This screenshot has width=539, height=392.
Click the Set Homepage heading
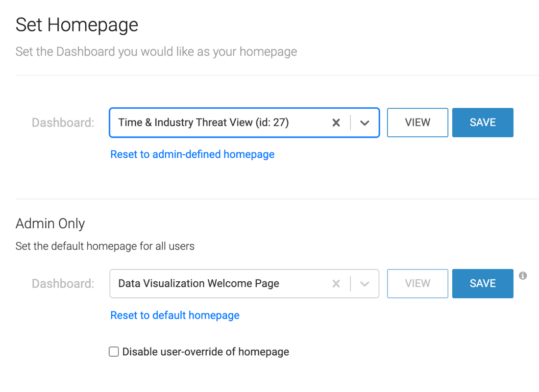(x=77, y=25)
